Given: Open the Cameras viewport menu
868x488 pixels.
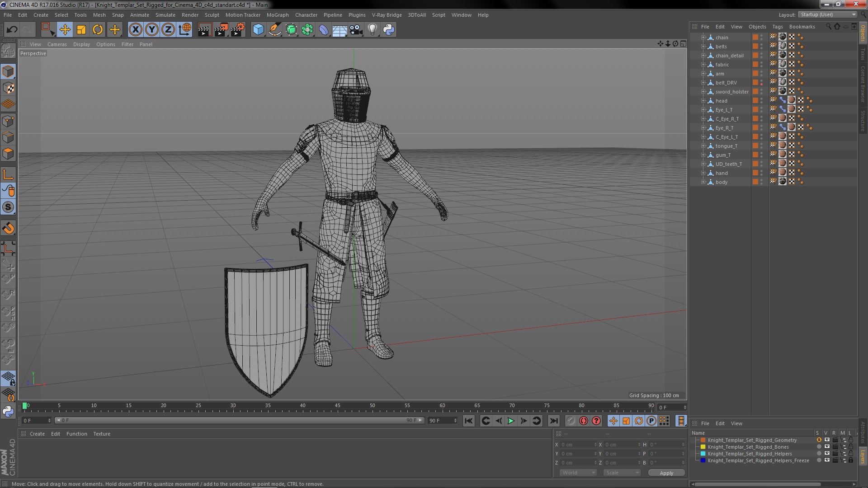Looking at the screenshot, I should (x=57, y=44).
